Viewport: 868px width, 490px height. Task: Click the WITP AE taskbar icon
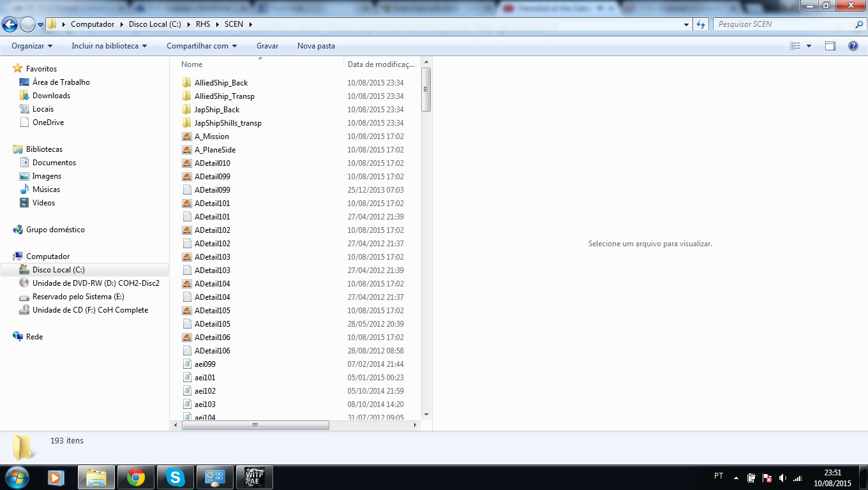pos(254,477)
